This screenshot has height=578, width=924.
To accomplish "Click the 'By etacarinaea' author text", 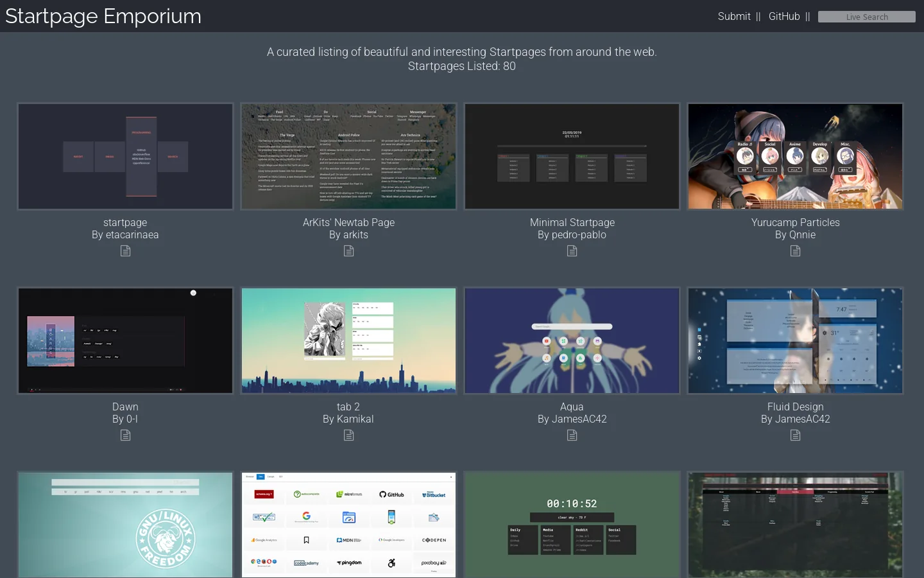I will pos(125,234).
